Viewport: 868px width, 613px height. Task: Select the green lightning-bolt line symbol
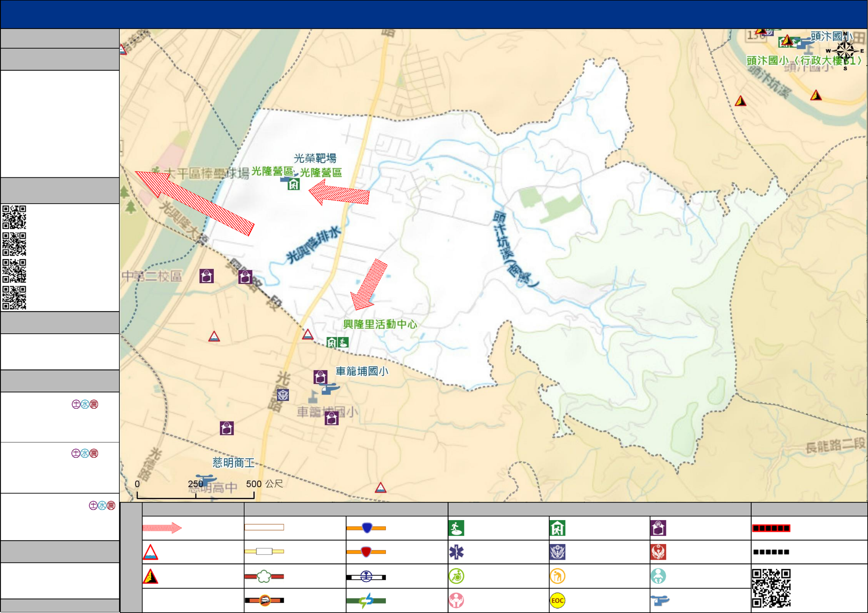pos(366,601)
